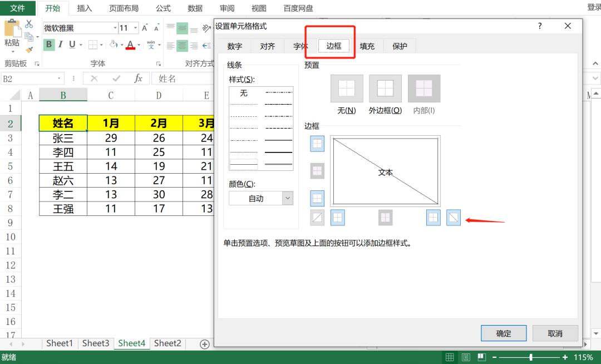
Task: Select the diagonal-down border button
Action: [x=453, y=217]
